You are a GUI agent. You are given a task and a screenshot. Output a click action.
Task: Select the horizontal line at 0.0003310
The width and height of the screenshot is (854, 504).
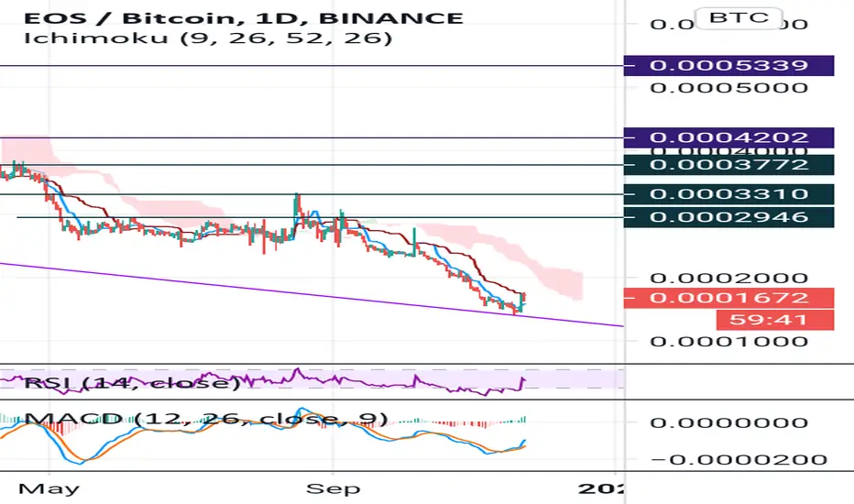pos(312,194)
